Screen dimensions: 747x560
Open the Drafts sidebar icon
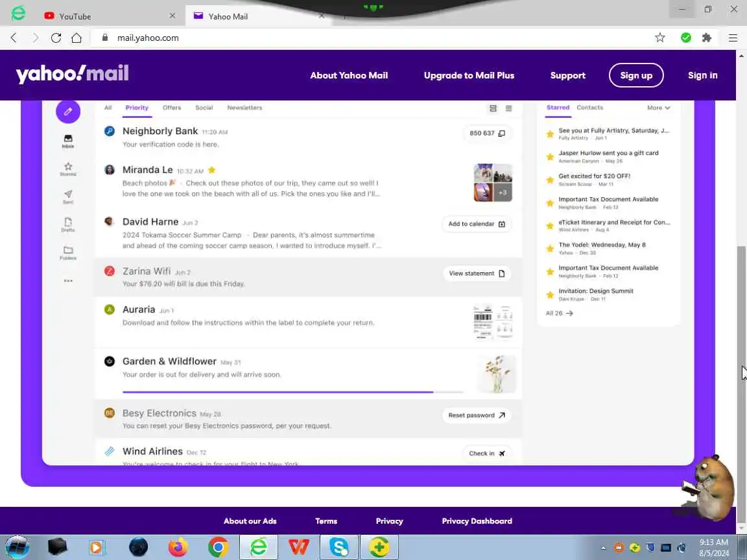click(x=68, y=224)
